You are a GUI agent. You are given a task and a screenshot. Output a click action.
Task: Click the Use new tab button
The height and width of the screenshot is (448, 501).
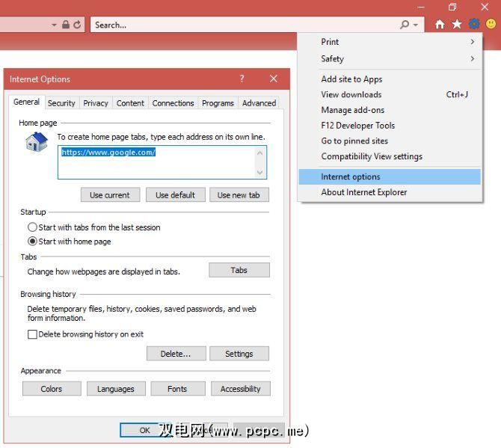pos(239,195)
